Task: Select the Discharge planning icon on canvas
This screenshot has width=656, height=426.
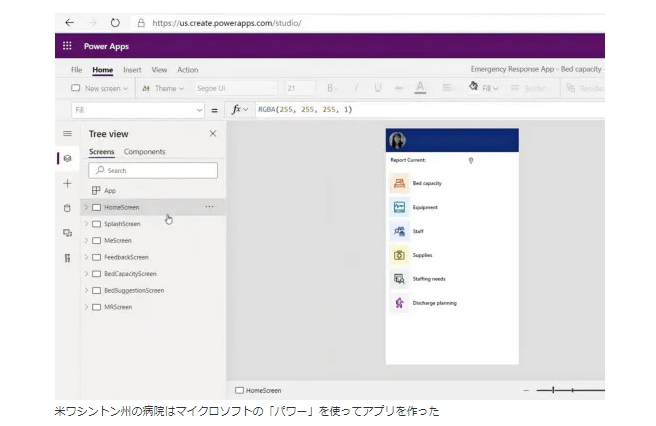Action: (x=399, y=303)
